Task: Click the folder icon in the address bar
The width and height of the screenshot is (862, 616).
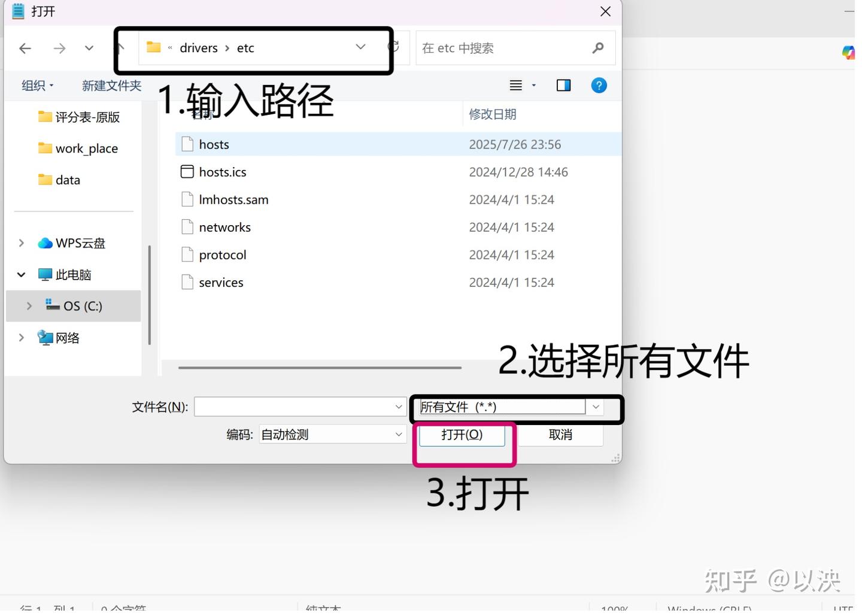Action: click(153, 47)
